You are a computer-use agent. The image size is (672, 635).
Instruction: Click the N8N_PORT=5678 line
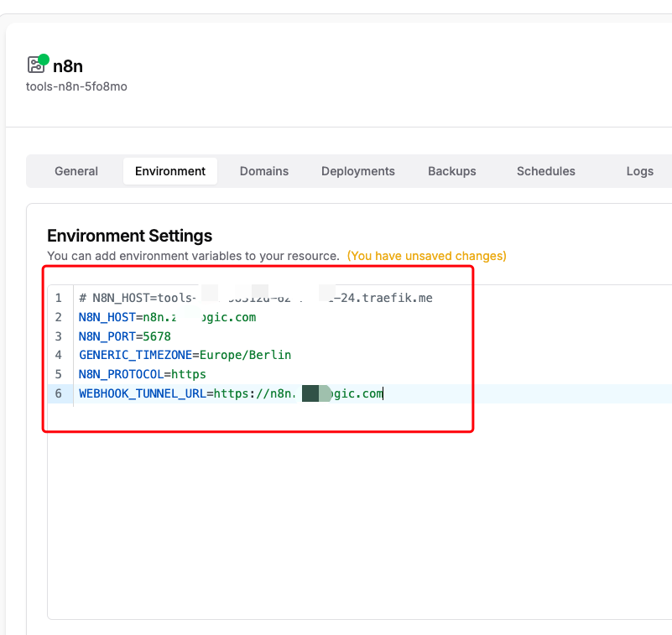click(x=124, y=336)
